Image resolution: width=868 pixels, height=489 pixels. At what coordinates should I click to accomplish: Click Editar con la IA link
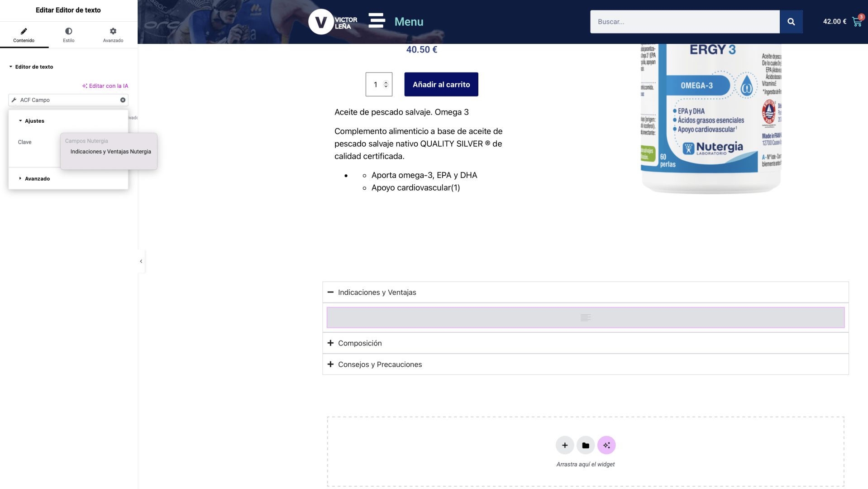click(105, 86)
